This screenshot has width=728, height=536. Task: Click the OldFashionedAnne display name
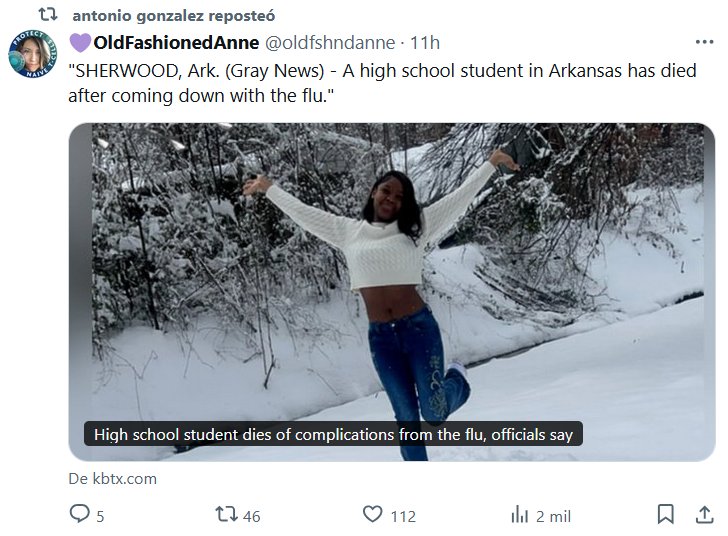click(175, 43)
